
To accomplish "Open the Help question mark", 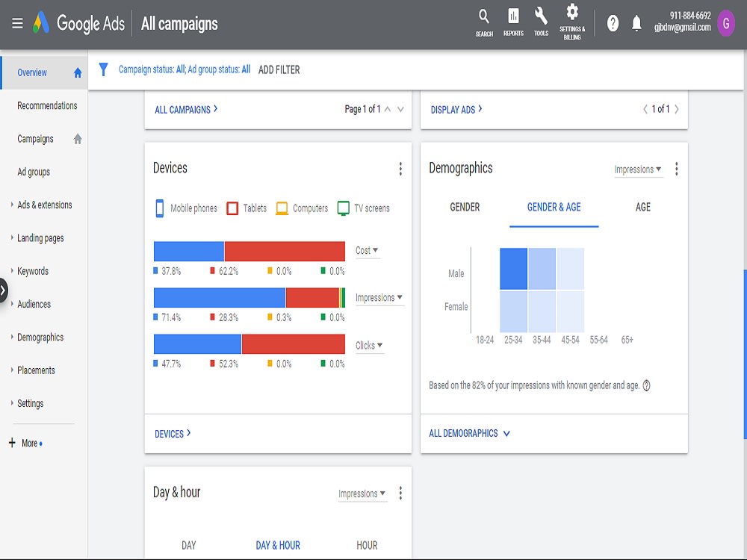I will [x=613, y=23].
